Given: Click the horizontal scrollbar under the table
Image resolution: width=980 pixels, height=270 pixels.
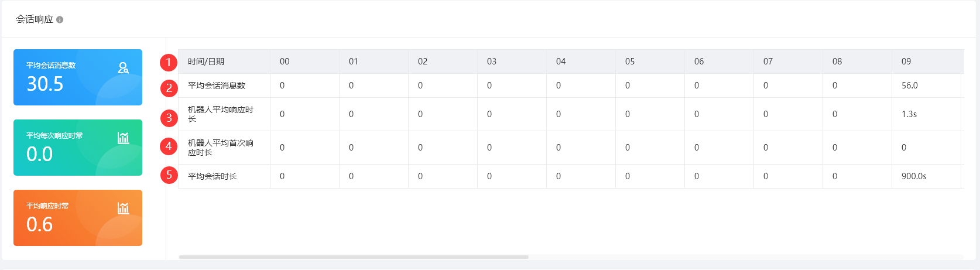Looking at the screenshot, I should (x=354, y=257).
